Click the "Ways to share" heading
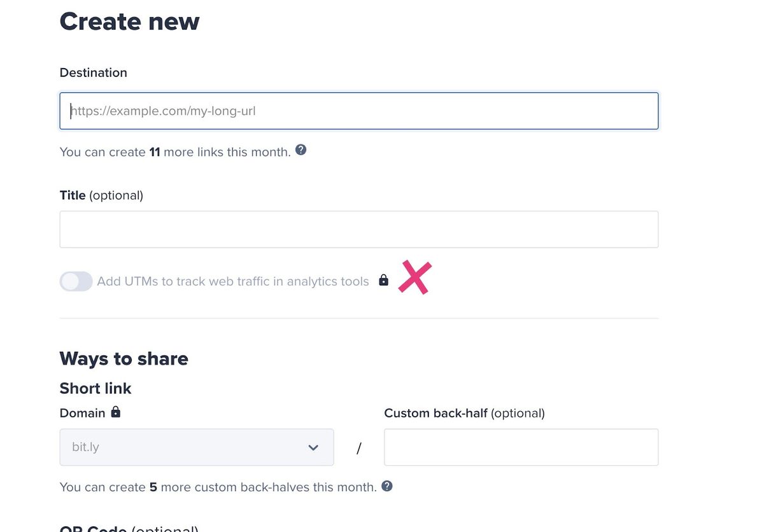This screenshot has width=764, height=532. click(124, 358)
